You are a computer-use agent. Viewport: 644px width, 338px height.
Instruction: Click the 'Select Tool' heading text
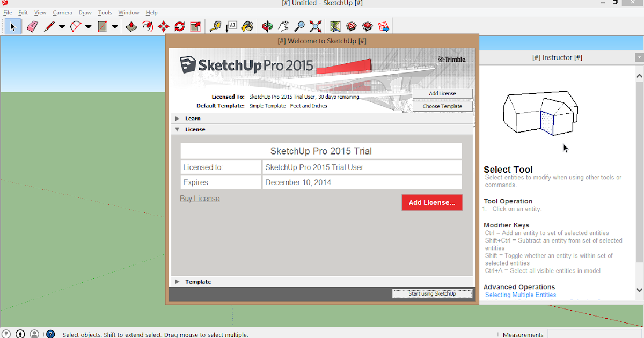point(508,170)
